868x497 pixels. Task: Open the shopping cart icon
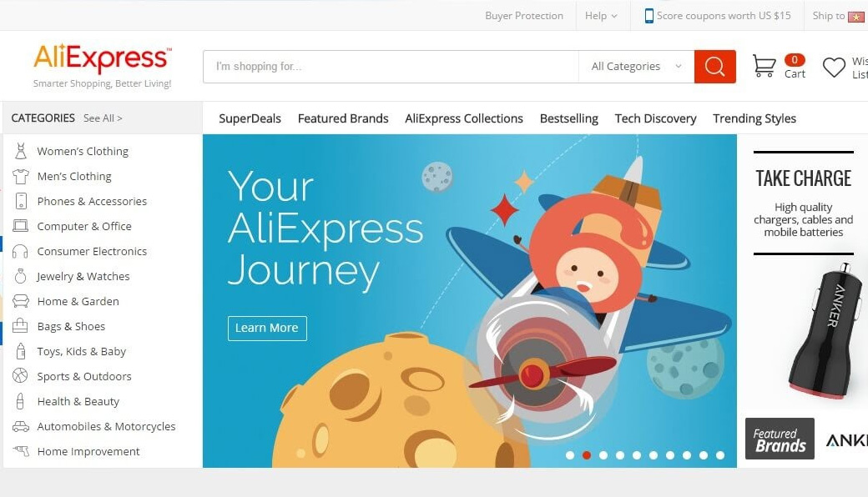[x=764, y=66]
